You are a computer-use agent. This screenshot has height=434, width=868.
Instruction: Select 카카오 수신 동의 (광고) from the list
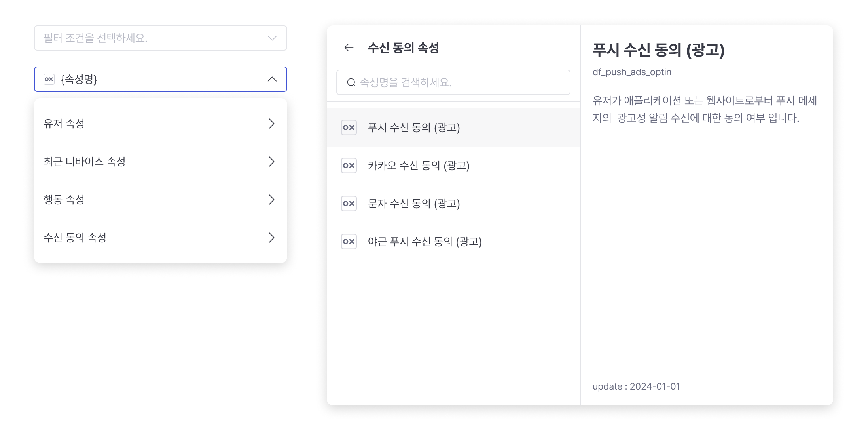pos(453,166)
